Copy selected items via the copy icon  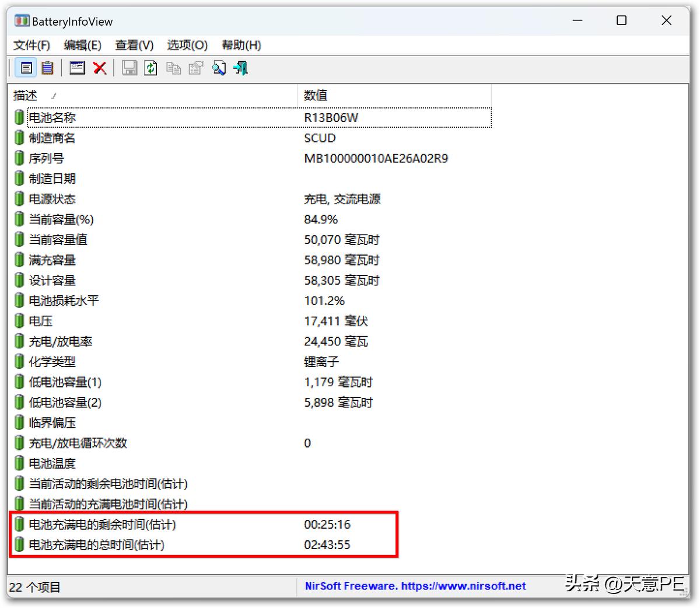coord(173,68)
